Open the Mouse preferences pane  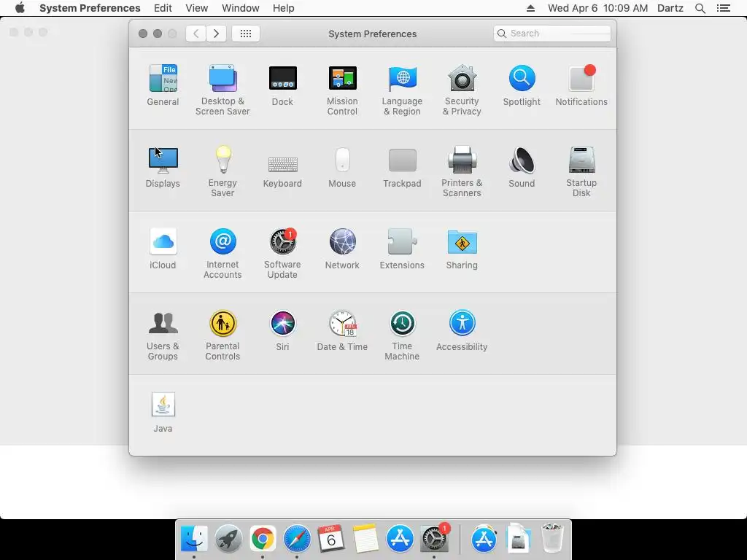point(342,168)
